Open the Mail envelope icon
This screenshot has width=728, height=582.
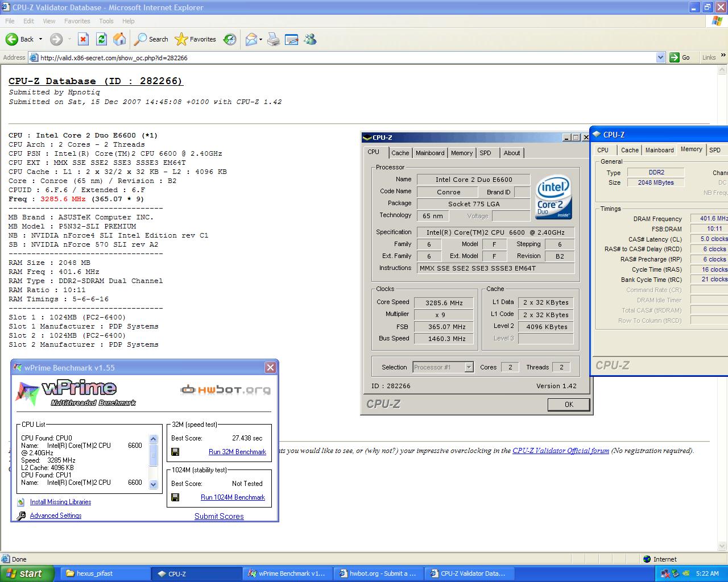251,39
